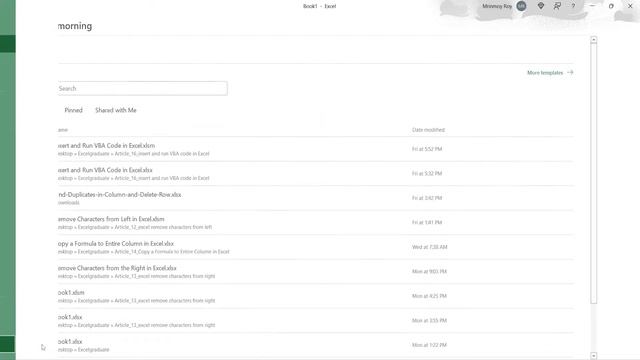The image size is (640, 360).
Task: Click the diamond premium icon in title bar
Action: tap(541, 6)
